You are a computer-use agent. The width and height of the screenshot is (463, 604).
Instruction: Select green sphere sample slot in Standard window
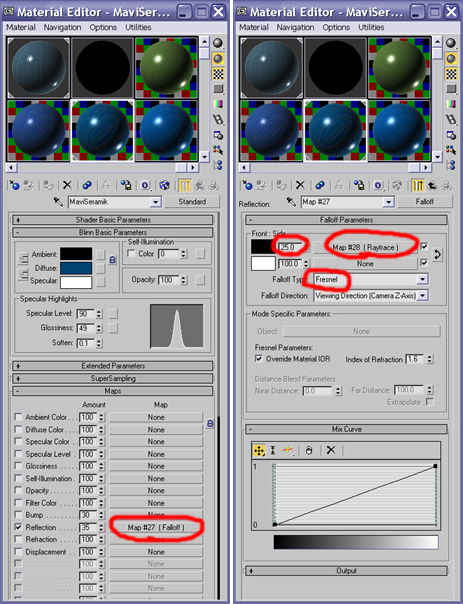[x=166, y=67]
